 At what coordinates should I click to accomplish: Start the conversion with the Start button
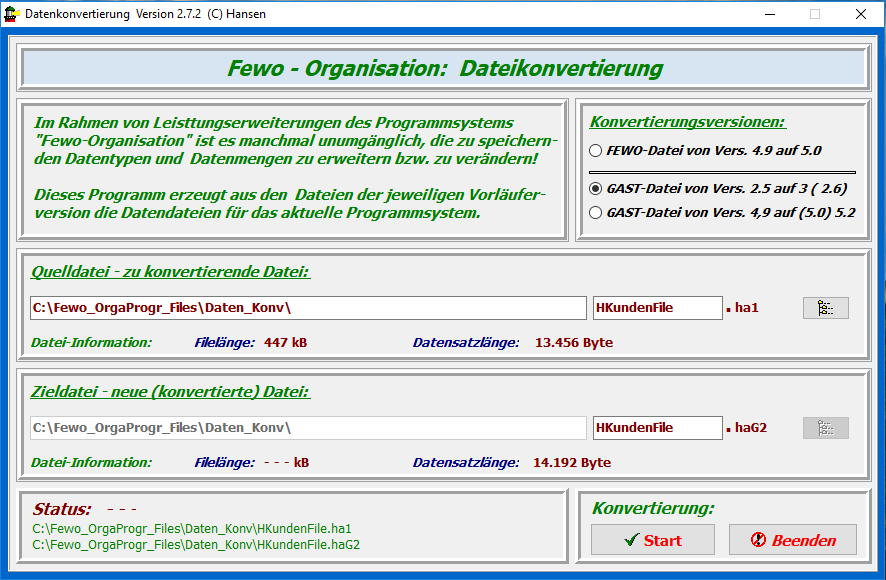coord(652,540)
